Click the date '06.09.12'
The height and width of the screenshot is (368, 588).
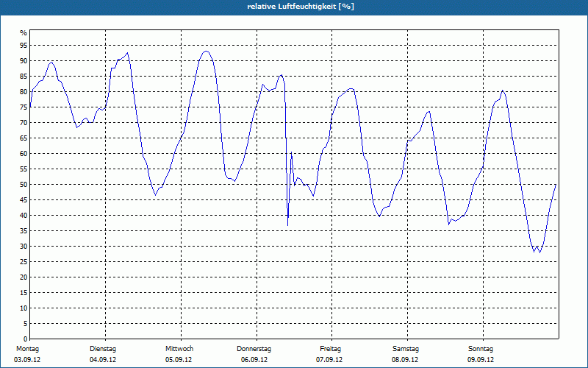254,360
